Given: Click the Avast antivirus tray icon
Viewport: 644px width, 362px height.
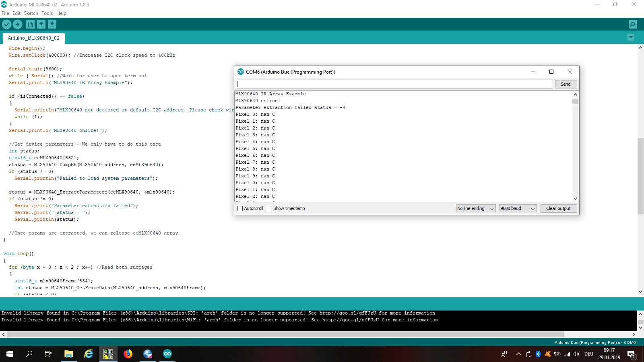Looking at the screenshot, I should click(x=548, y=354).
